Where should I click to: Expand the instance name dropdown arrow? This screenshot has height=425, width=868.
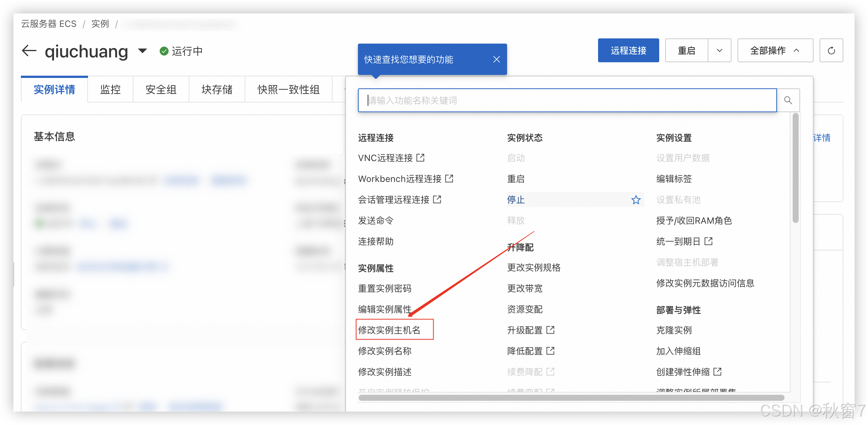click(142, 51)
